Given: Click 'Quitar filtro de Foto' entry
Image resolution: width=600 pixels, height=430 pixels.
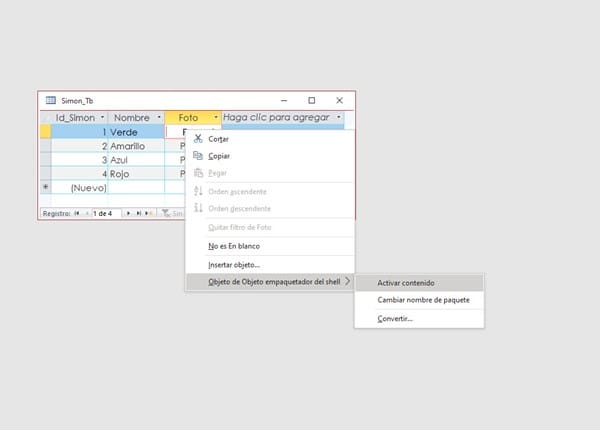Looking at the screenshot, I should click(x=270, y=227).
